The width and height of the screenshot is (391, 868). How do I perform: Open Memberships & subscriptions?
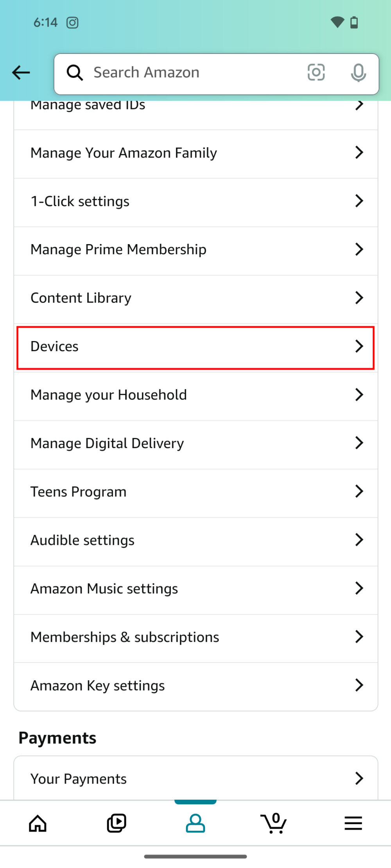coord(195,637)
